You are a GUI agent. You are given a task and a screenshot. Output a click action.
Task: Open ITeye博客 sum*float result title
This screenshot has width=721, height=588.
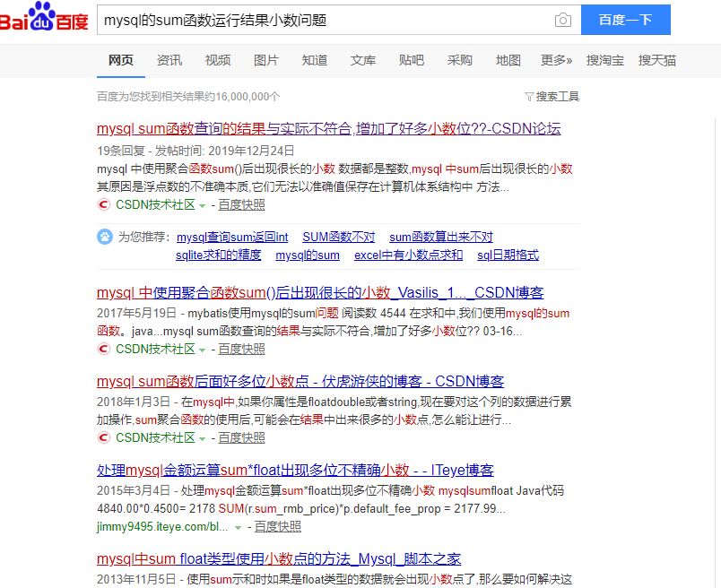[295, 470]
